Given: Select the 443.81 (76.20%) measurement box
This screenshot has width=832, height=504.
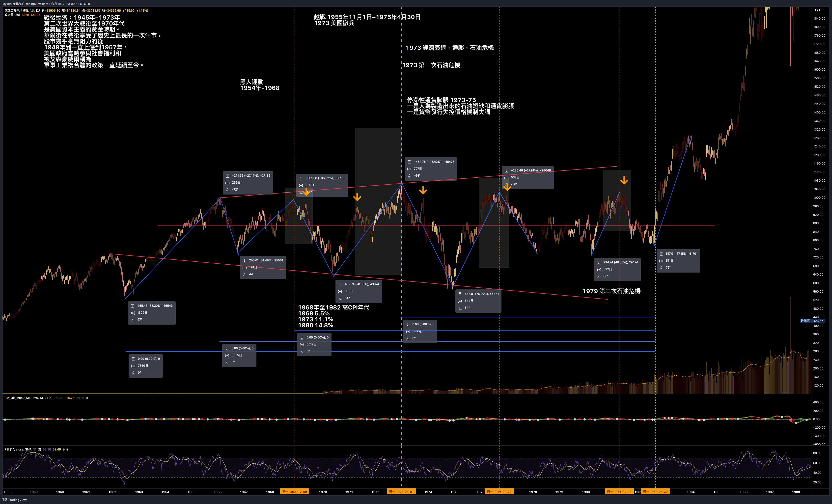Looking at the screenshot, I should point(478,301).
